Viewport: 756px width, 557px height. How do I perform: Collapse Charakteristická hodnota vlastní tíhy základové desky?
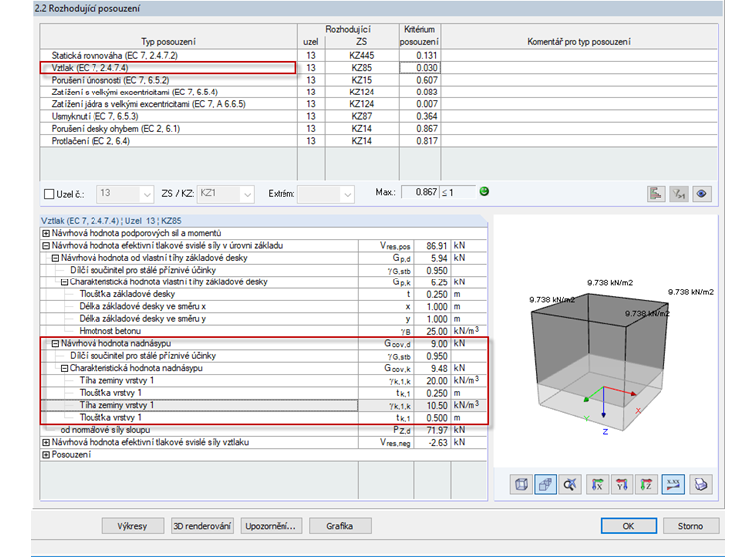[64, 282]
